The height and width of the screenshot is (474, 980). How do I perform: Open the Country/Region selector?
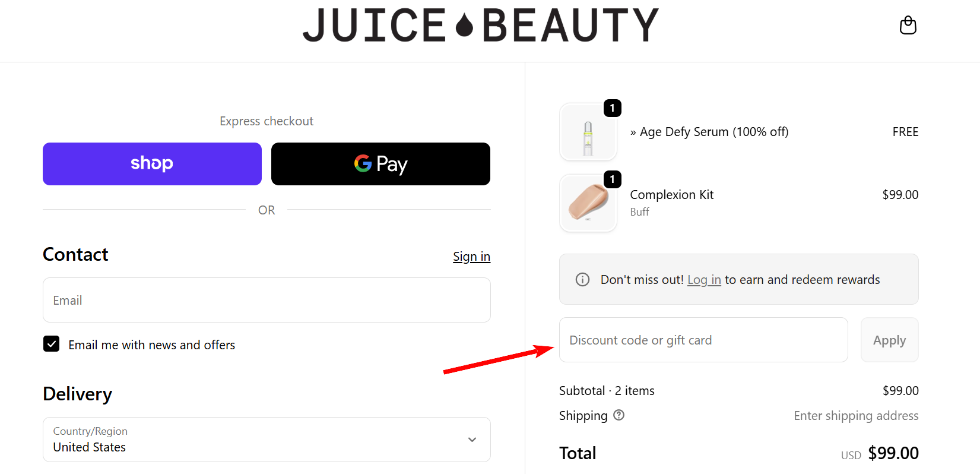coord(266,440)
